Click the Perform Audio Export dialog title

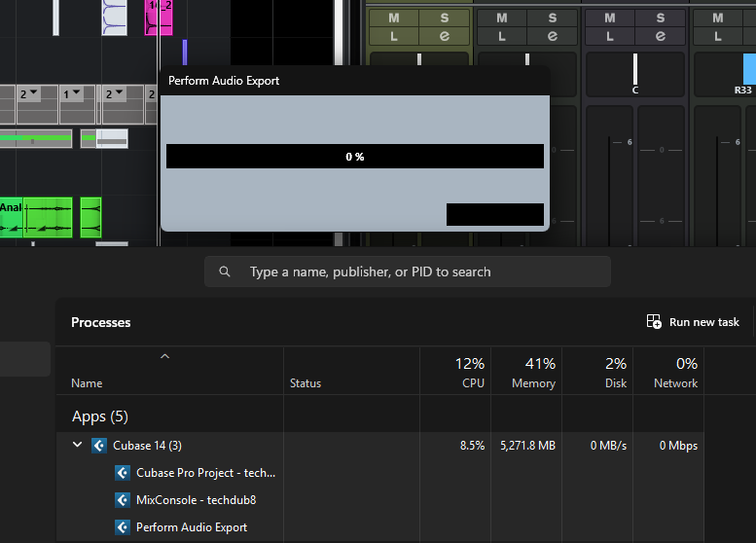click(x=224, y=81)
